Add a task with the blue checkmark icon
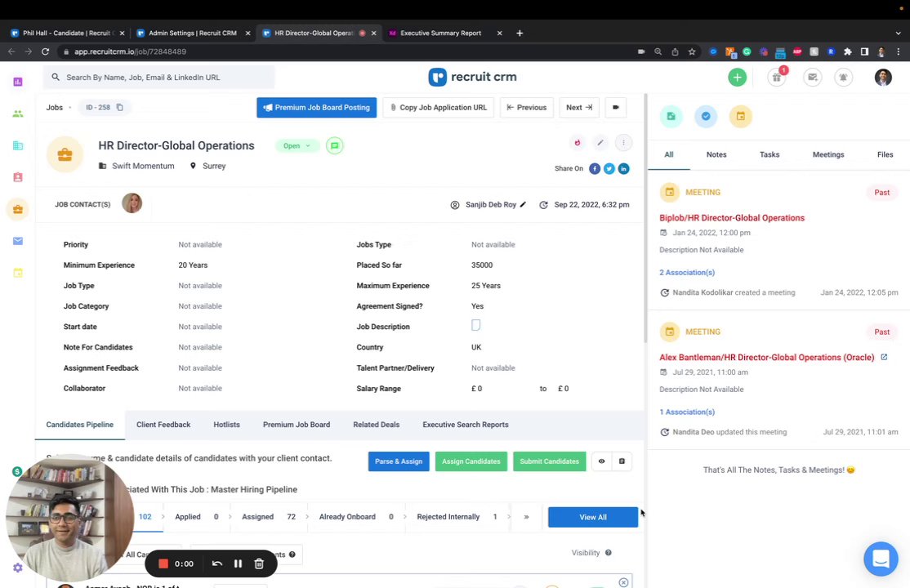Screen dimensions: 910x588 click(706, 116)
